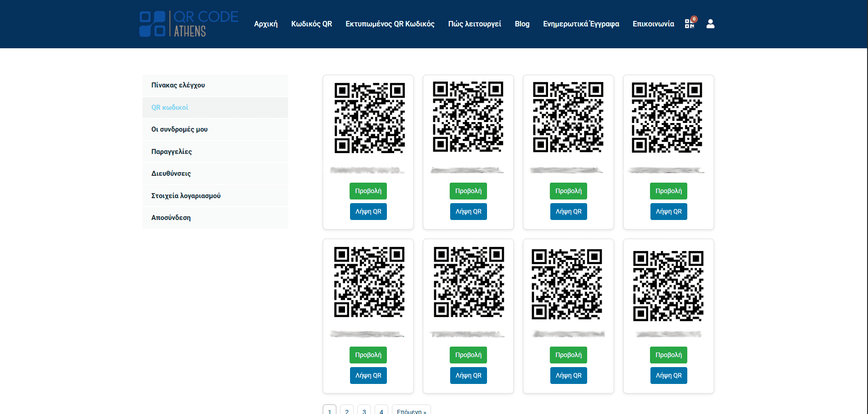
Task: Open the first QR code thumbnail in top row
Action: tap(369, 118)
